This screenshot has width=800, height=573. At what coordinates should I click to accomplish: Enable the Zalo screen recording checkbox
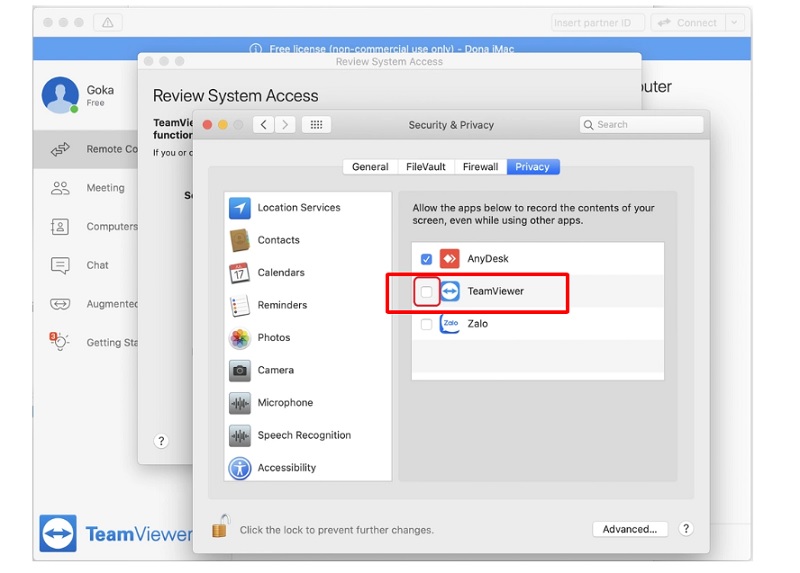pyautogui.click(x=427, y=324)
